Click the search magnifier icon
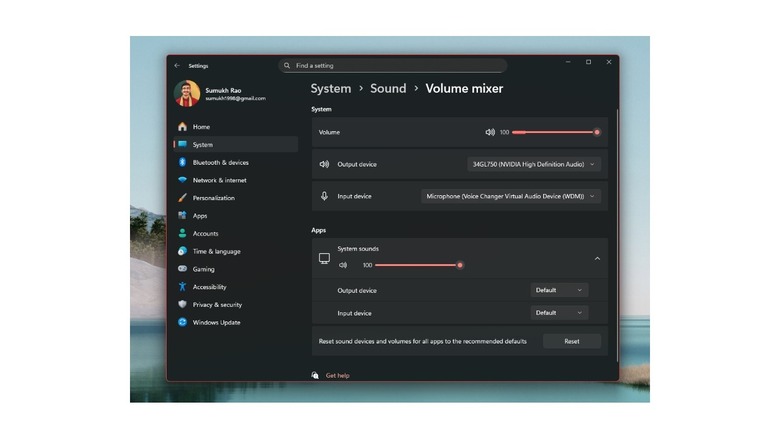 (287, 66)
